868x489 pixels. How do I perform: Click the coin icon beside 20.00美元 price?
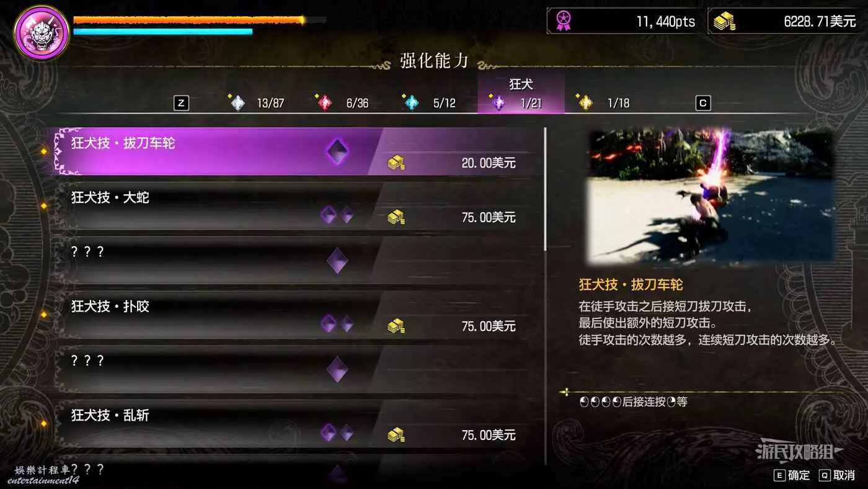point(396,163)
